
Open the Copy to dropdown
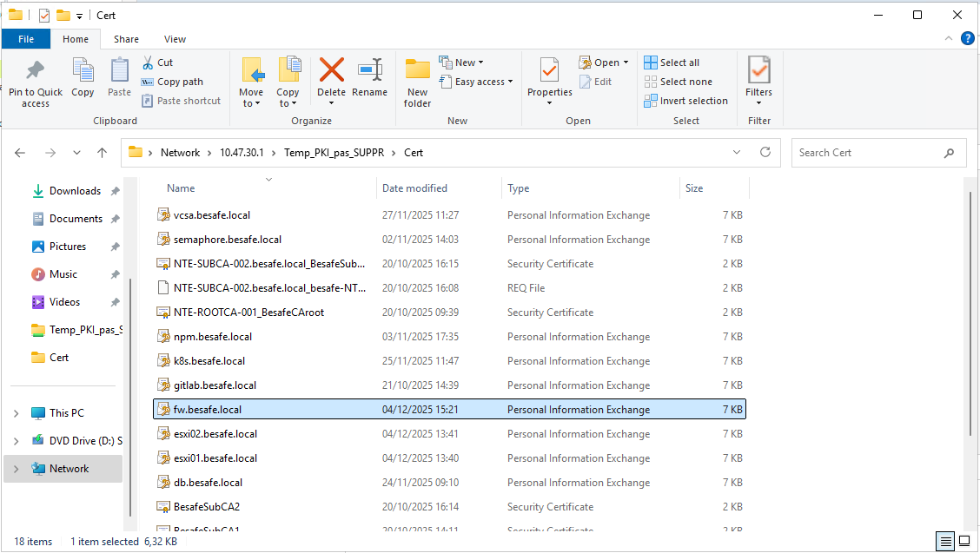[x=288, y=97]
